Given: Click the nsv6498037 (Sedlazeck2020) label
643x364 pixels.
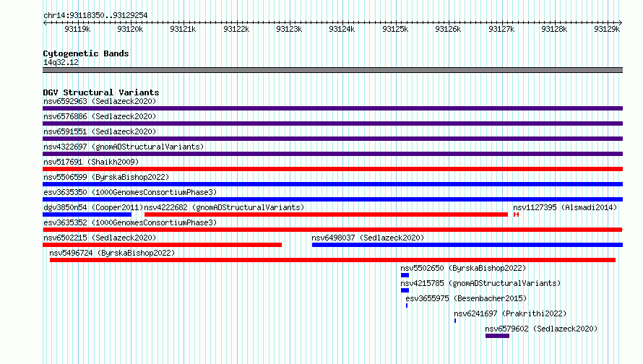Looking at the screenshot, I should coord(368,238).
